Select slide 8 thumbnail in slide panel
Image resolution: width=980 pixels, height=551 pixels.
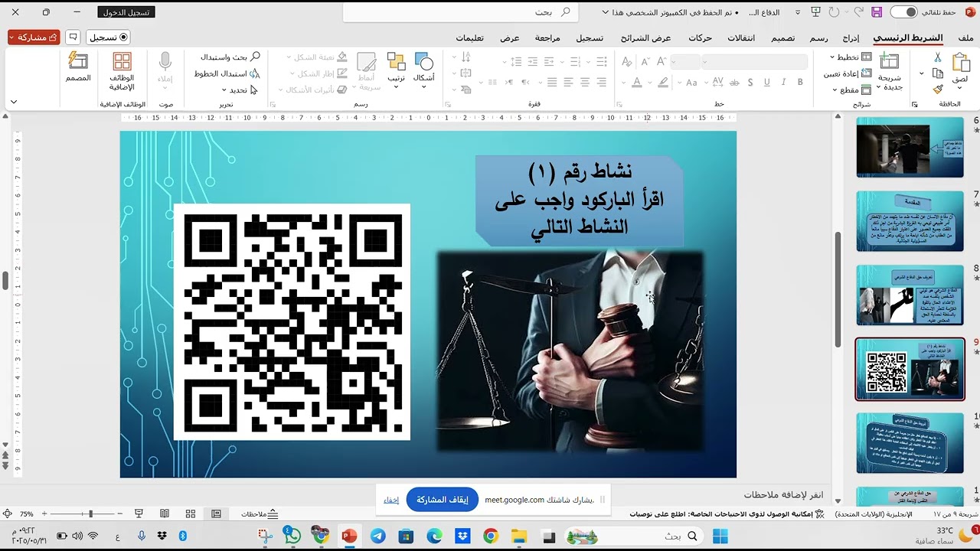(x=910, y=295)
